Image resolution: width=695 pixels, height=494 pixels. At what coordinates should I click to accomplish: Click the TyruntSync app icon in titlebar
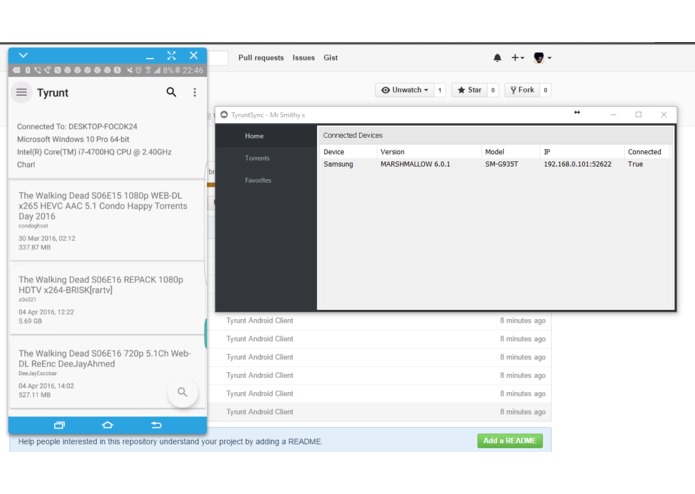click(224, 115)
